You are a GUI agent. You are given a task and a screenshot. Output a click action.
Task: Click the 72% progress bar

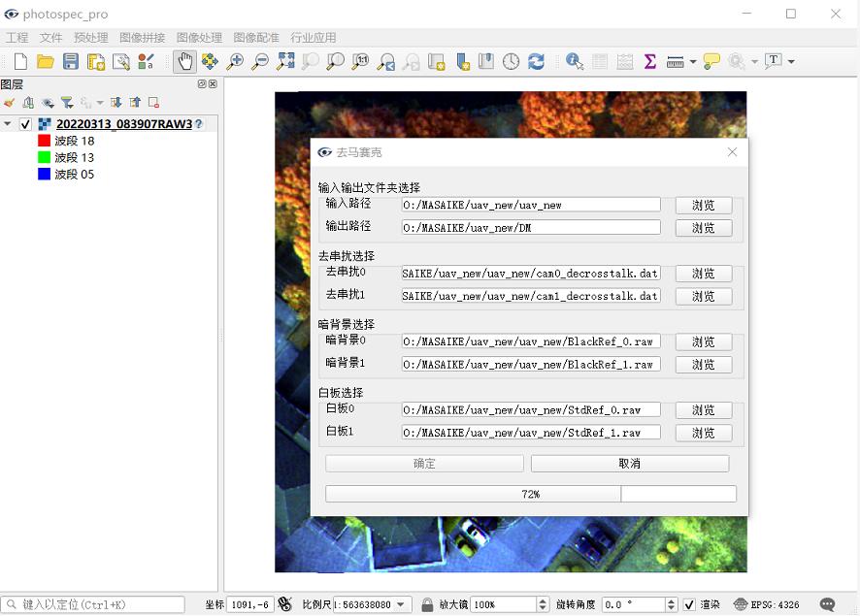(531, 494)
